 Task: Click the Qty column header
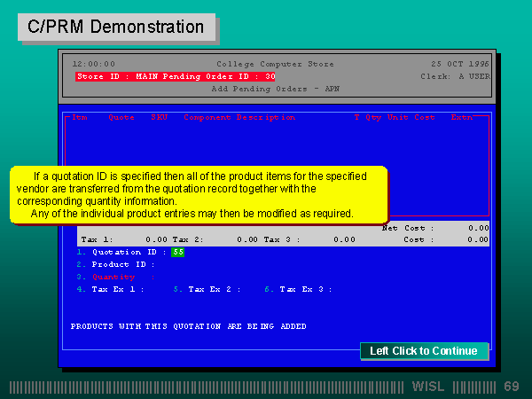pyautogui.click(x=373, y=117)
